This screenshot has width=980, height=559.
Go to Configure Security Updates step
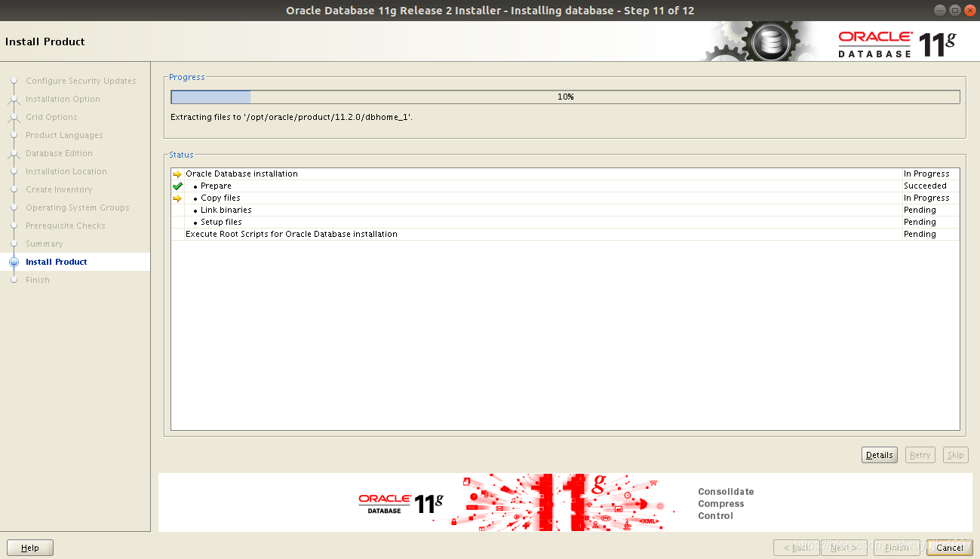pos(81,81)
